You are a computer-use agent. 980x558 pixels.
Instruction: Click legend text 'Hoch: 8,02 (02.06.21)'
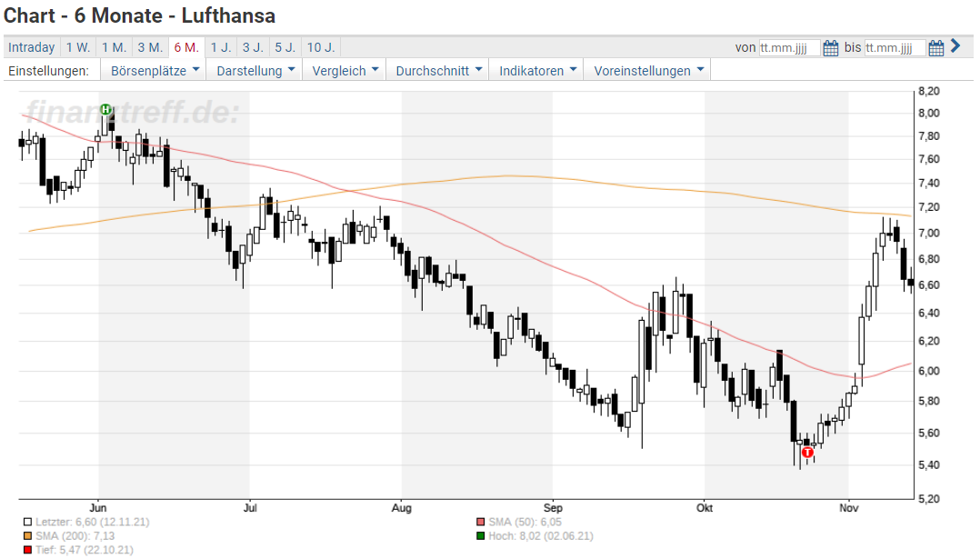(x=541, y=536)
